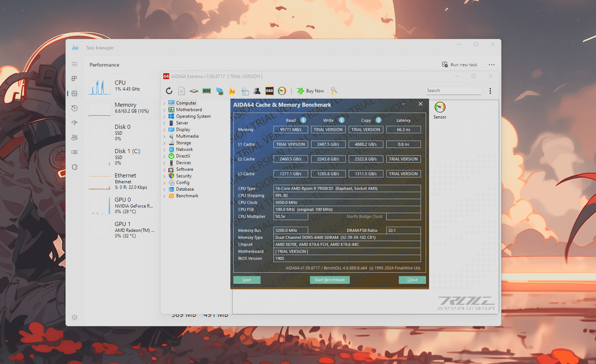Click Run new task in Task Manager

pos(459,65)
